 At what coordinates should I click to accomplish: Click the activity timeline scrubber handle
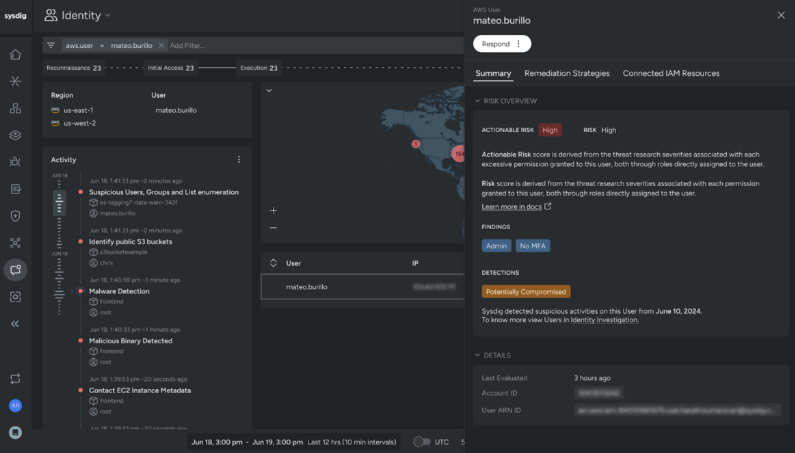pyautogui.click(x=59, y=203)
